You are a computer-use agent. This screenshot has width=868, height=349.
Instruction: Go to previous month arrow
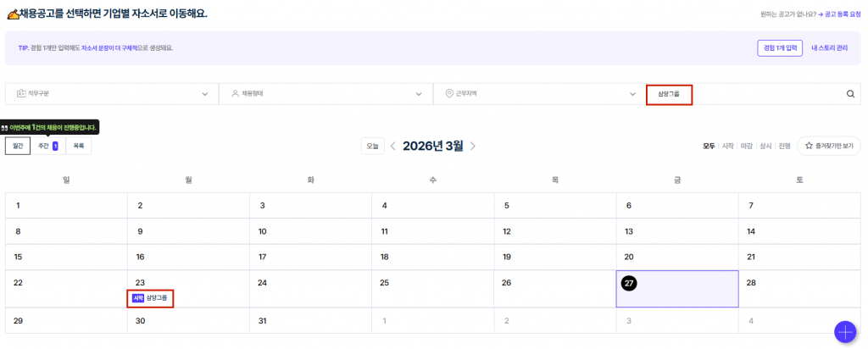pyautogui.click(x=392, y=146)
